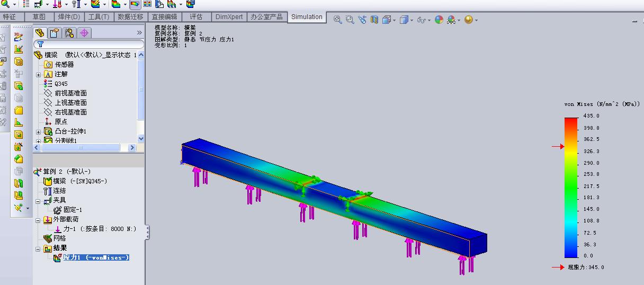Open the hide/show items dropdown arrow
This screenshot has width=644, height=285.
430,20
